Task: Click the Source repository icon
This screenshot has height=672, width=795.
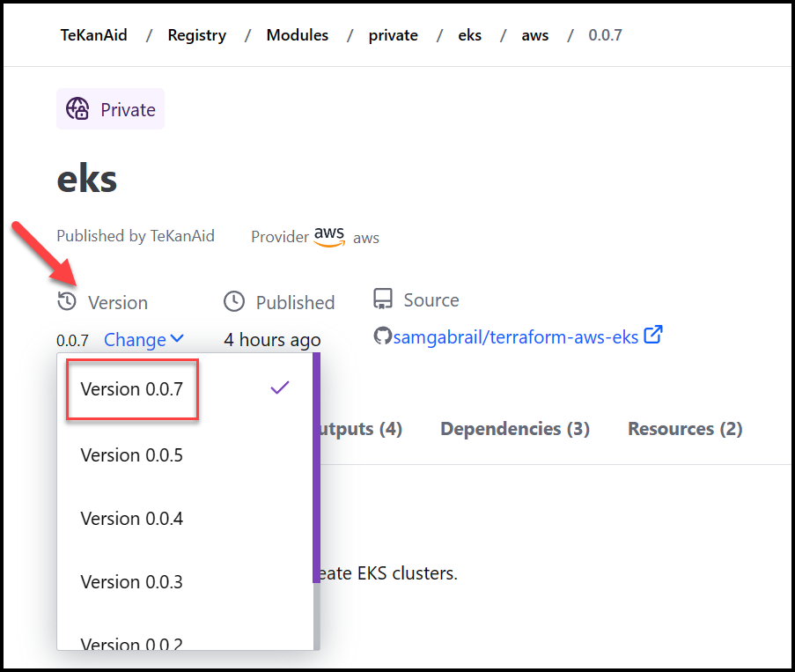Action: click(384, 299)
